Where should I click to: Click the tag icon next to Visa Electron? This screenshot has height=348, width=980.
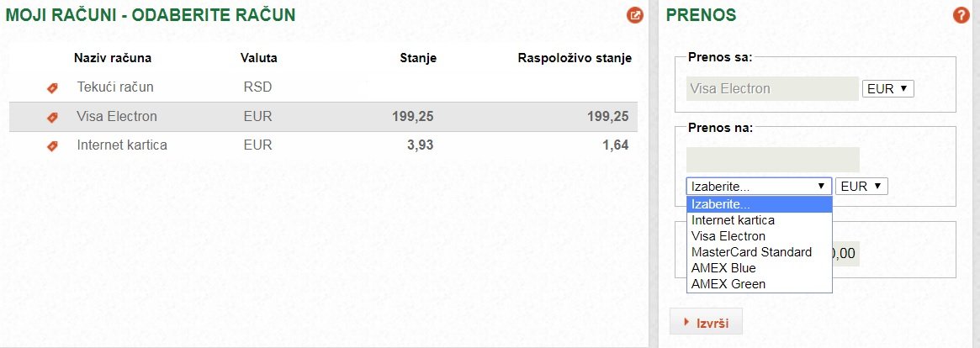click(x=52, y=117)
